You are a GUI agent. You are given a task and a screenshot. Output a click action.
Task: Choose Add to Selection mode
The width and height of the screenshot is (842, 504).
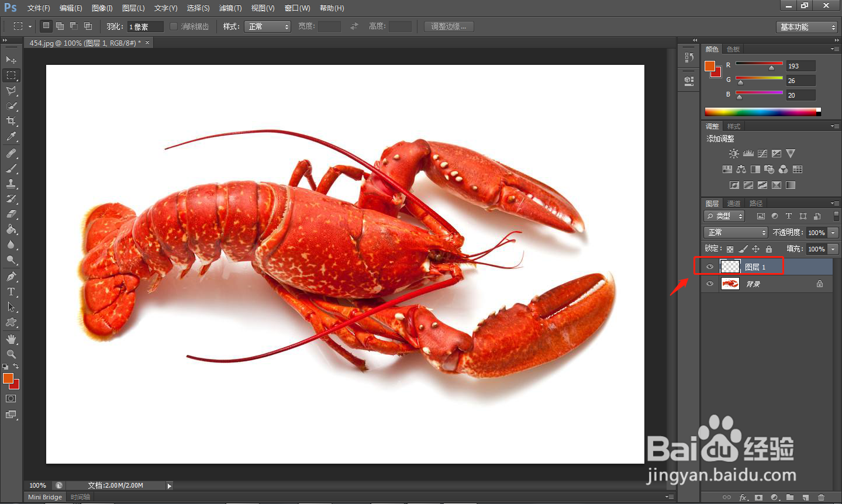point(60,26)
